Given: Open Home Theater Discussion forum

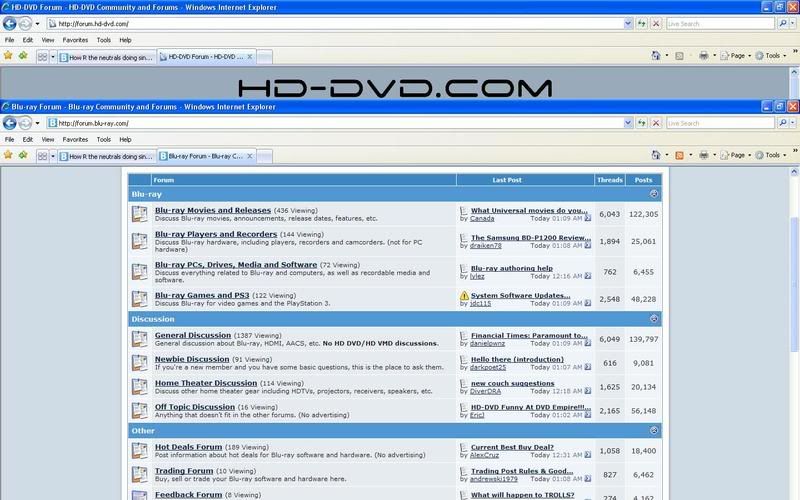Looking at the screenshot, I should (206, 383).
